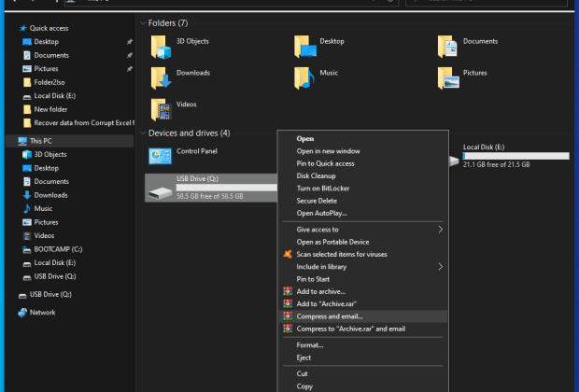The width and height of the screenshot is (579, 392).
Task: Expand the Include in library submenu
Action: click(440, 267)
